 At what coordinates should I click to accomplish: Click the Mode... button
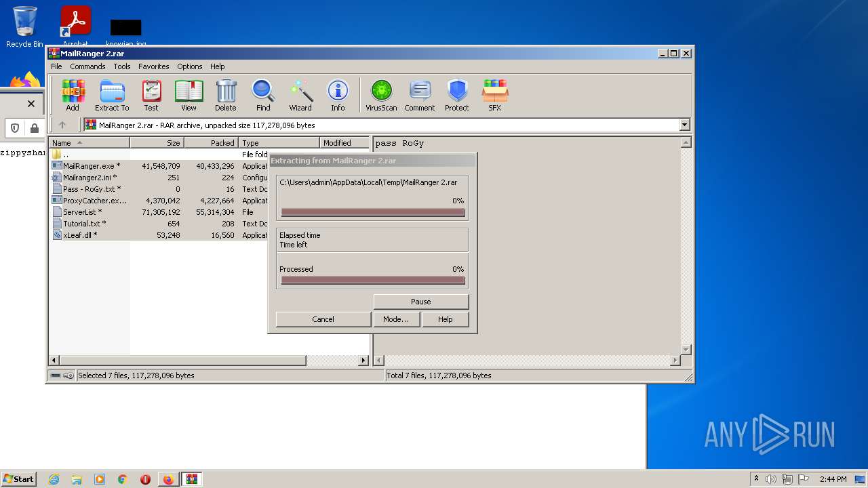[396, 319]
